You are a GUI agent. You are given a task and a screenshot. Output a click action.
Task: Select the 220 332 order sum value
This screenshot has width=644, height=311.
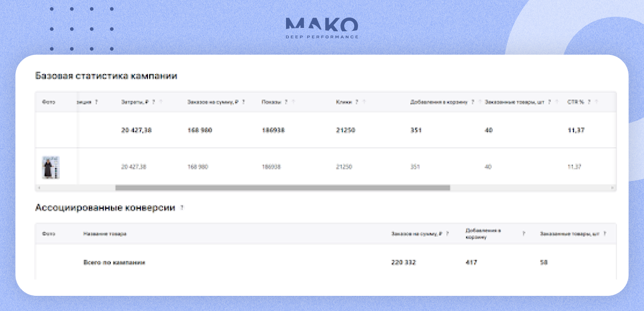[x=403, y=262]
